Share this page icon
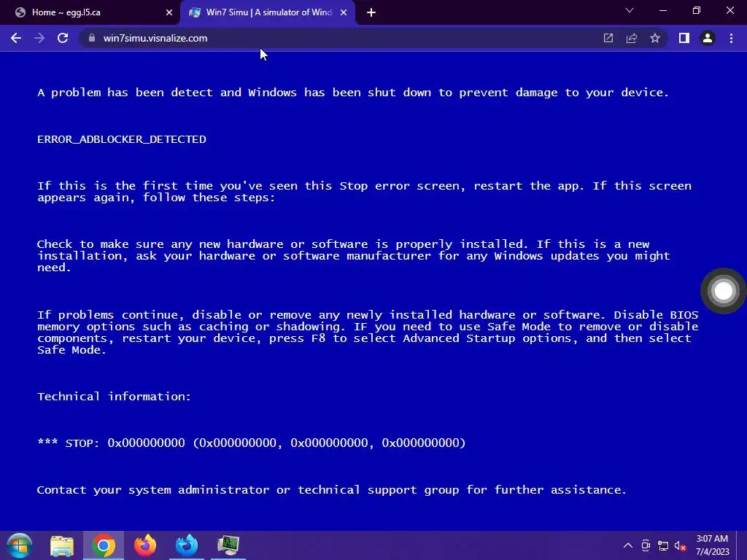The image size is (747, 560). click(632, 38)
